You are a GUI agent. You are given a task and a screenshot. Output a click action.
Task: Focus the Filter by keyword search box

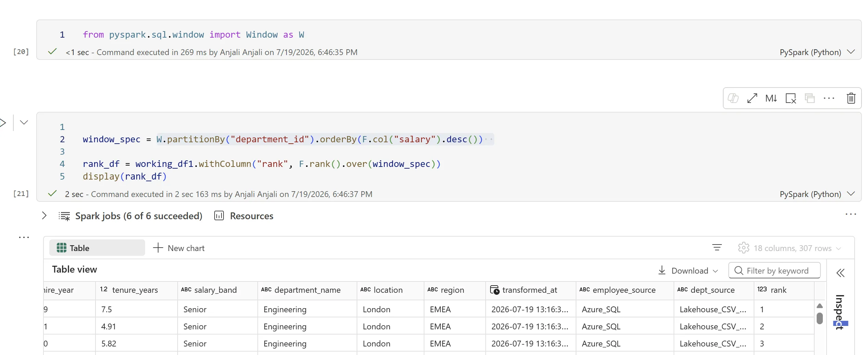point(775,271)
